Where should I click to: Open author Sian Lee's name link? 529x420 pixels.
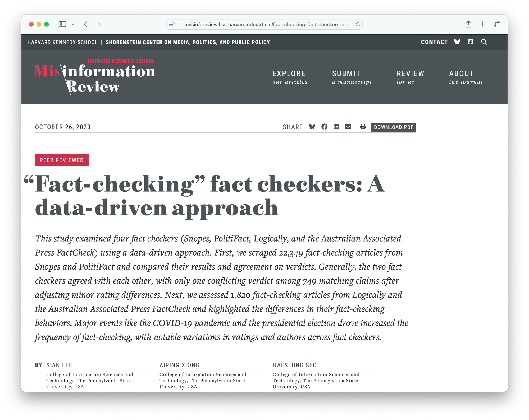pos(59,365)
